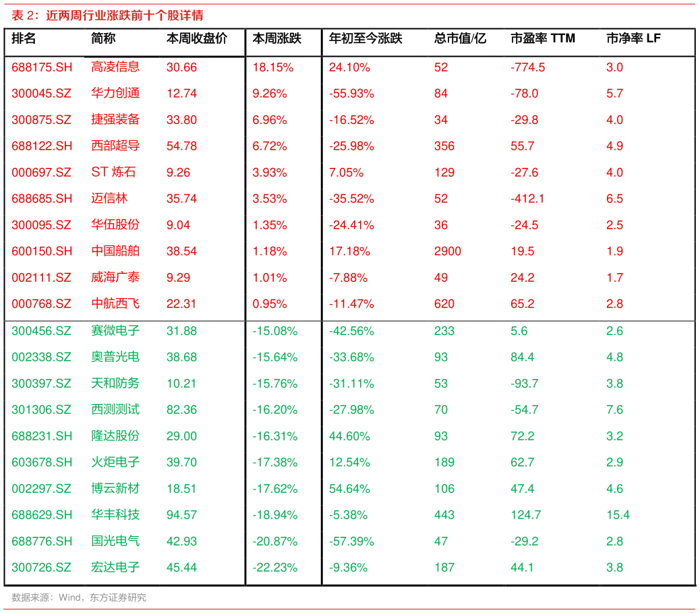Select the stock name "迈信林"
Screen dimensions: 700x613
pos(109,198)
